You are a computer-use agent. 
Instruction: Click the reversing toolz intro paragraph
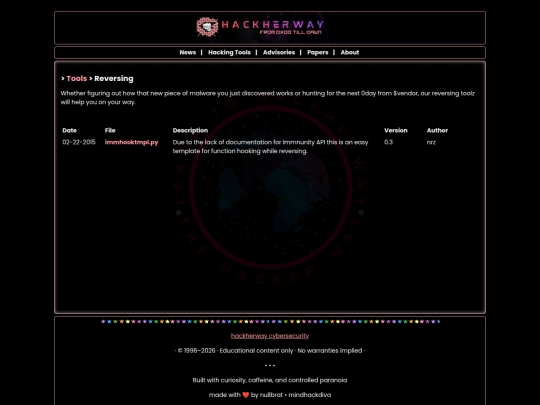coord(268,98)
